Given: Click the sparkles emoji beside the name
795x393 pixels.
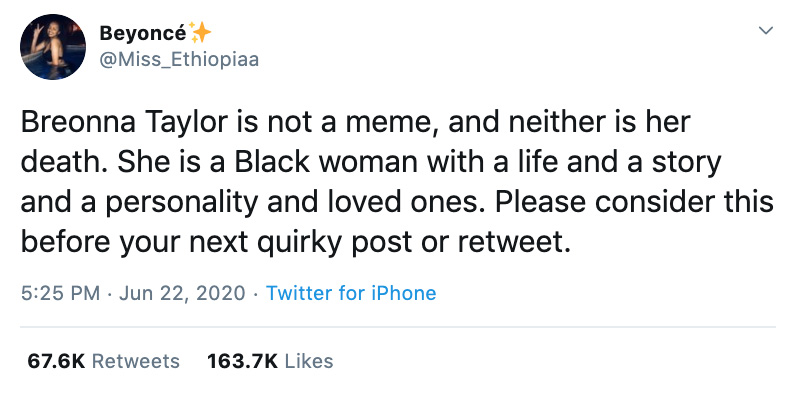Looking at the screenshot, I should [x=200, y=32].
